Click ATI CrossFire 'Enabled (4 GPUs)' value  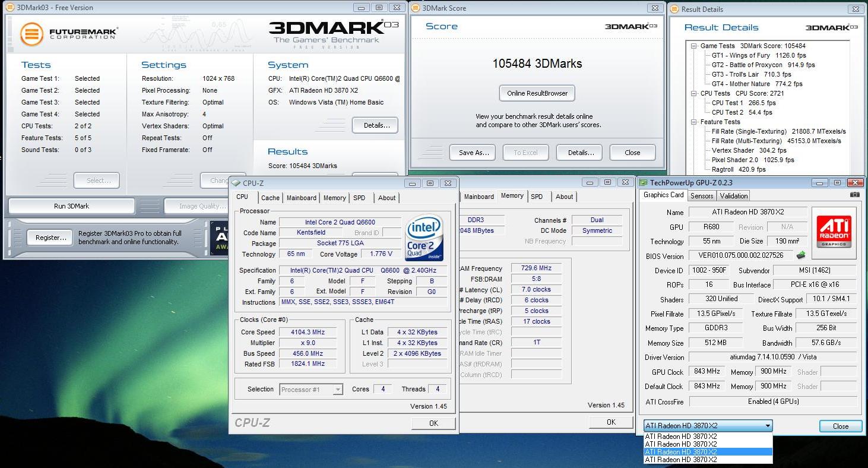[773, 401]
